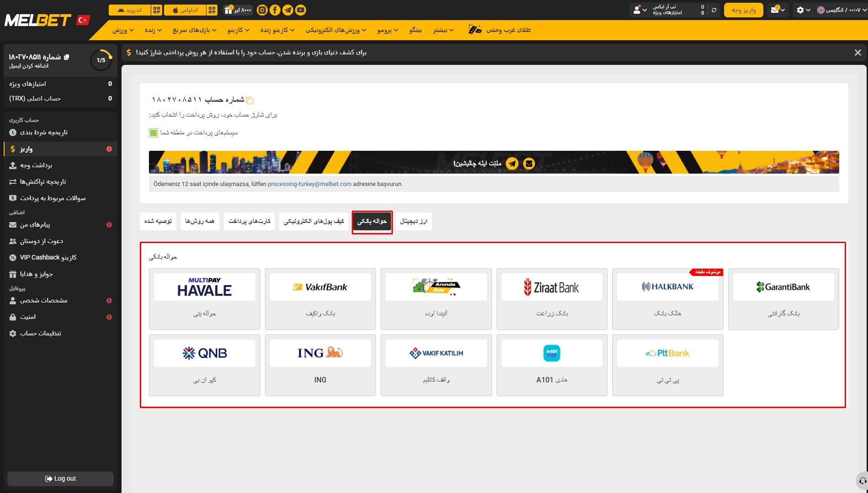This screenshot has height=493, width=868.
Task: Choose Ziraat Bank payment method
Action: (x=552, y=299)
